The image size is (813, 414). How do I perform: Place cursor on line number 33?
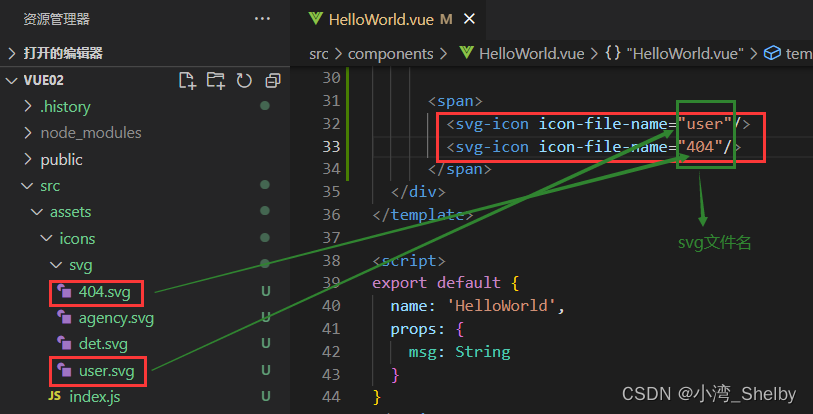tap(329, 146)
